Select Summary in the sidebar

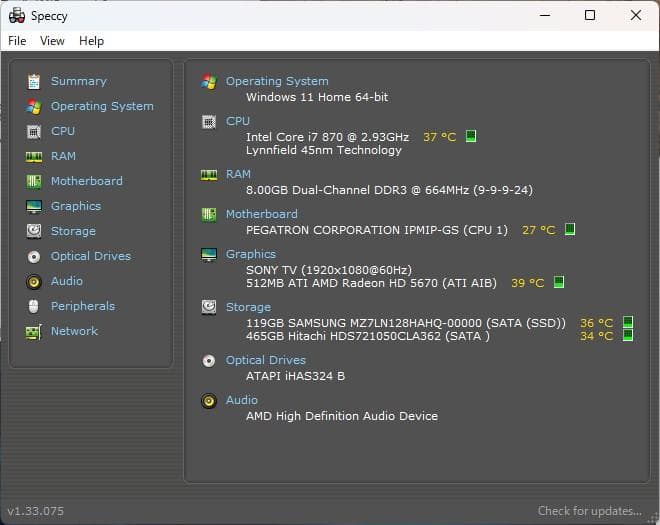coord(79,81)
